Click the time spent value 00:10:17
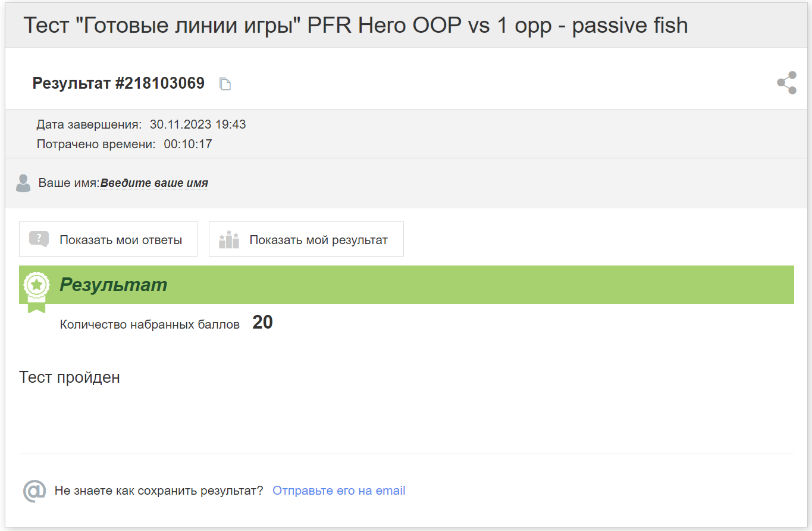The height and width of the screenshot is (531, 812). point(188,144)
